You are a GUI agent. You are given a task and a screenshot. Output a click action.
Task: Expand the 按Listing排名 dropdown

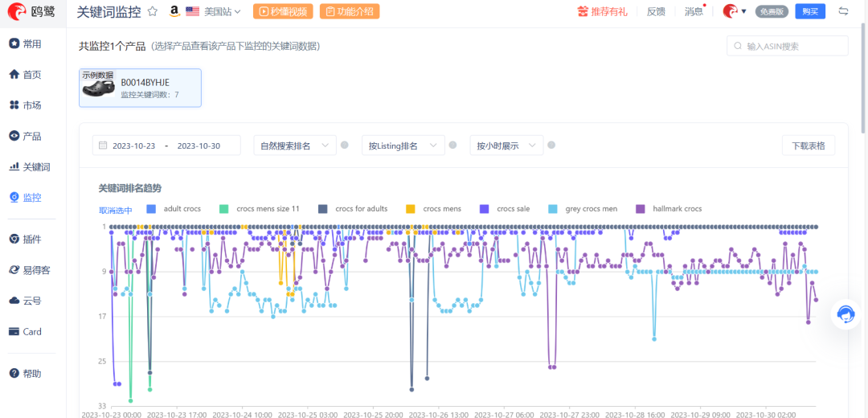click(x=403, y=145)
